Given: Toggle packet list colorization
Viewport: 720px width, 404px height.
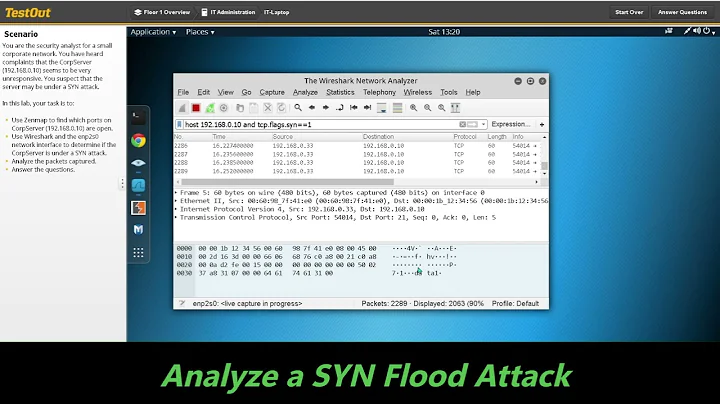Looking at the screenshot, I should pyautogui.click(x=398, y=108).
